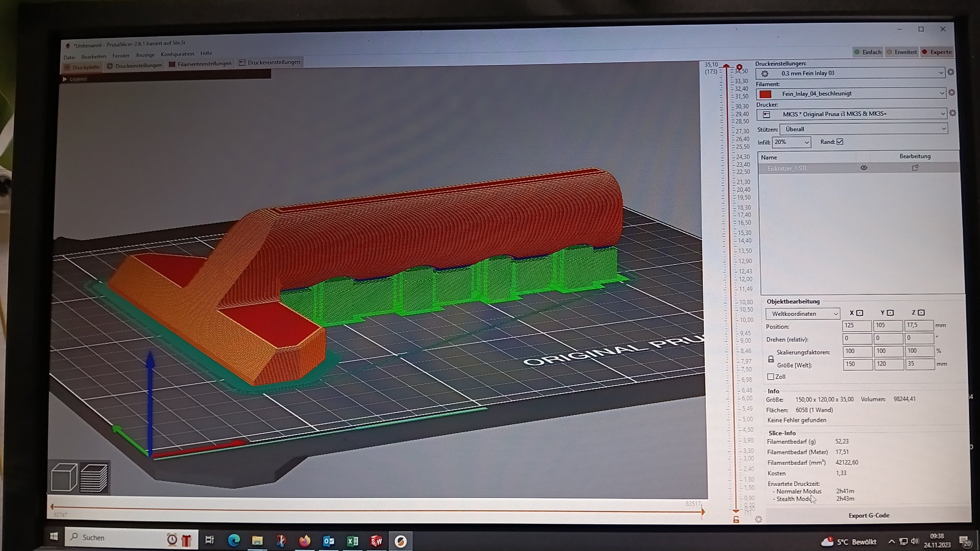
Task: Click the filament red color swatch
Action: coord(765,94)
